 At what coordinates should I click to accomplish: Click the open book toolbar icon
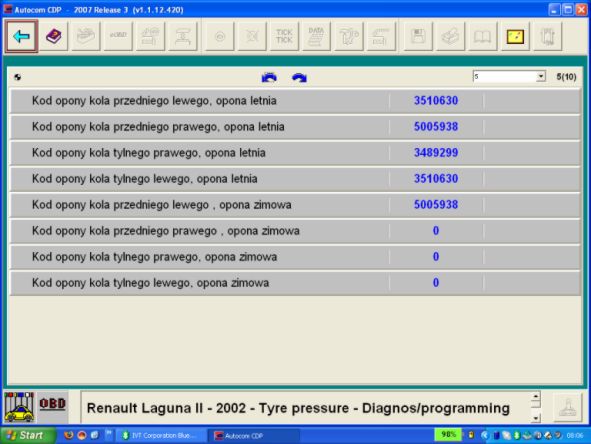pos(482,37)
